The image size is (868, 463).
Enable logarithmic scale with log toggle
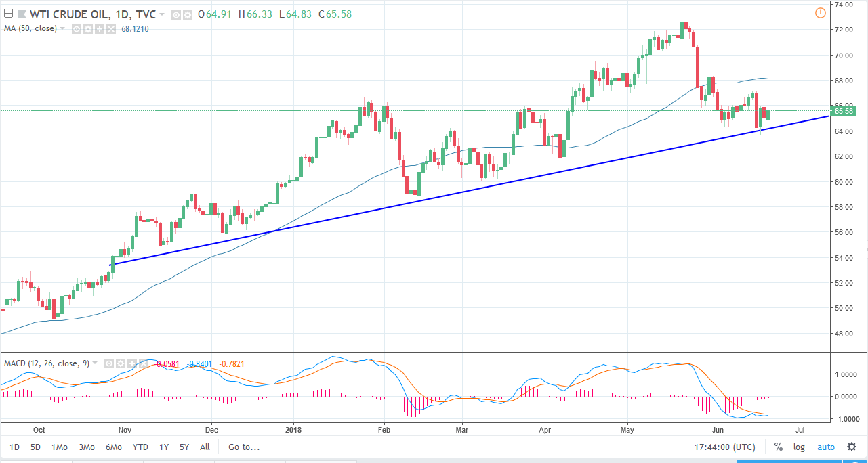point(799,447)
